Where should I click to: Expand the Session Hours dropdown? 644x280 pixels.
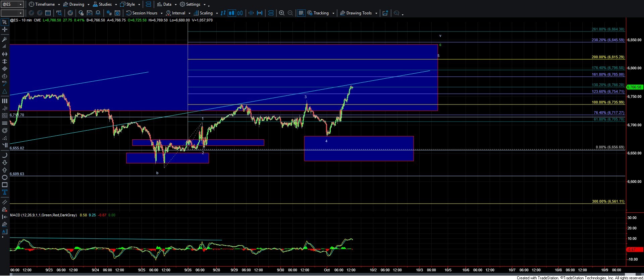click(161, 13)
